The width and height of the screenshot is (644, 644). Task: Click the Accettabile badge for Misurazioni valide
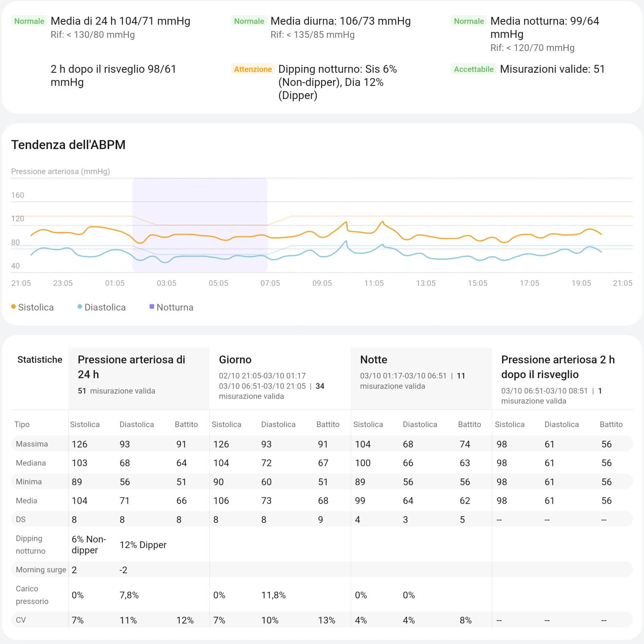(x=474, y=69)
